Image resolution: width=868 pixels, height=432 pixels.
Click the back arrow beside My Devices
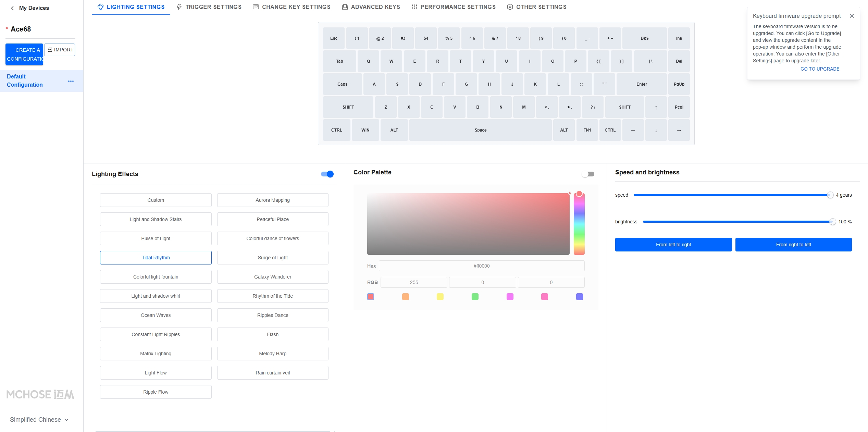[x=12, y=8]
